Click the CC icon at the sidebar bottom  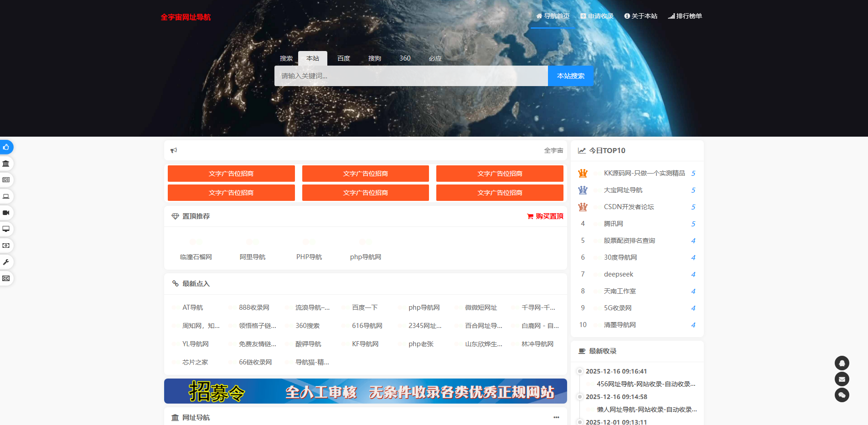point(6,278)
